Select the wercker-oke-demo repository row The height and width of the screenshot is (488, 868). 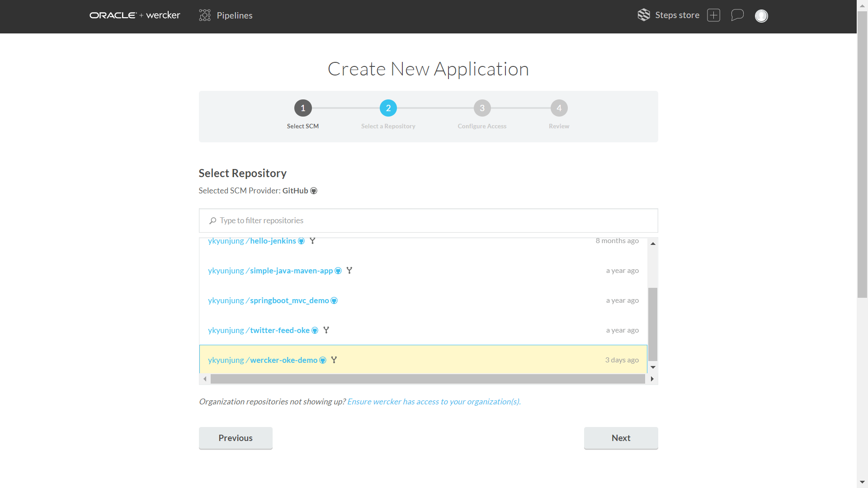point(423,360)
